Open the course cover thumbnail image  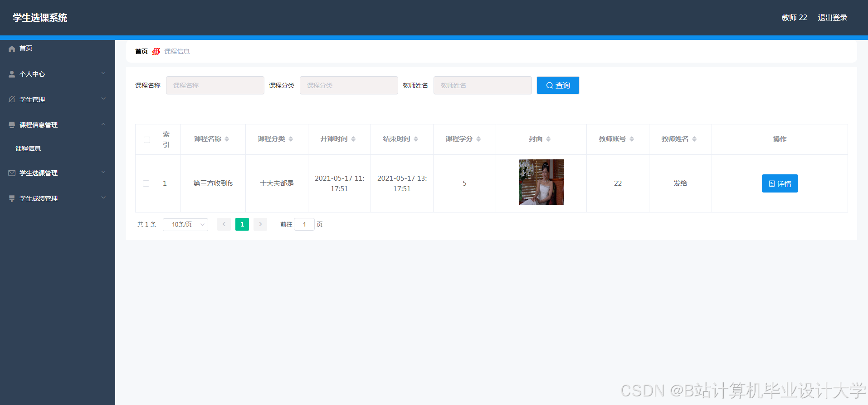[541, 182]
